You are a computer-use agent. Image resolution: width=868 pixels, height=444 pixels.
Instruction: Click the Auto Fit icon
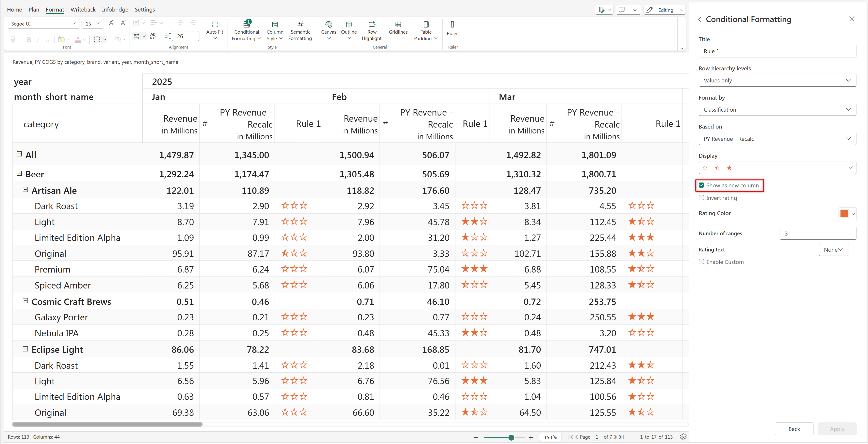[x=214, y=25]
